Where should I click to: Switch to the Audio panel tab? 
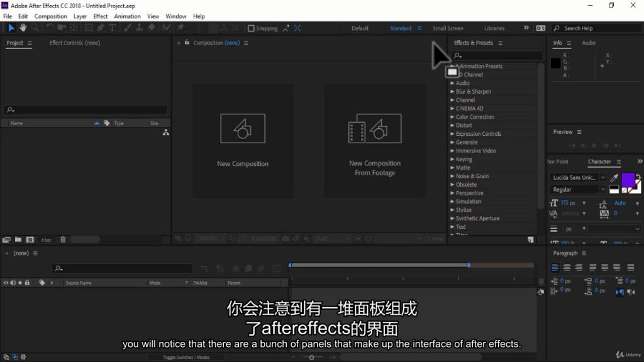pyautogui.click(x=589, y=43)
